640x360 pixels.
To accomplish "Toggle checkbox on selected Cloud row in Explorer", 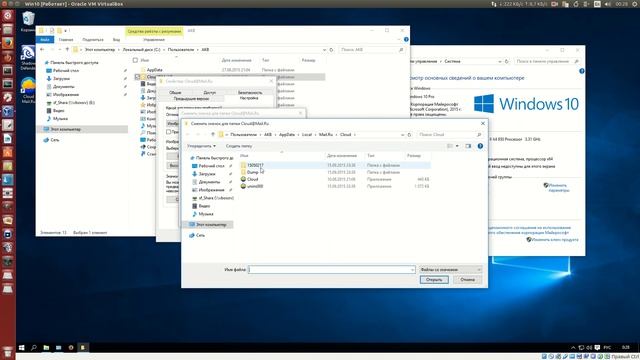I will point(138,77).
